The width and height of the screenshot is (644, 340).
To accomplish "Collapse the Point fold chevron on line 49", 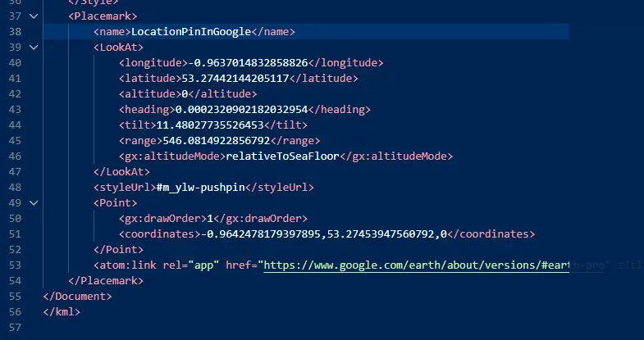I will click(34, 202).
